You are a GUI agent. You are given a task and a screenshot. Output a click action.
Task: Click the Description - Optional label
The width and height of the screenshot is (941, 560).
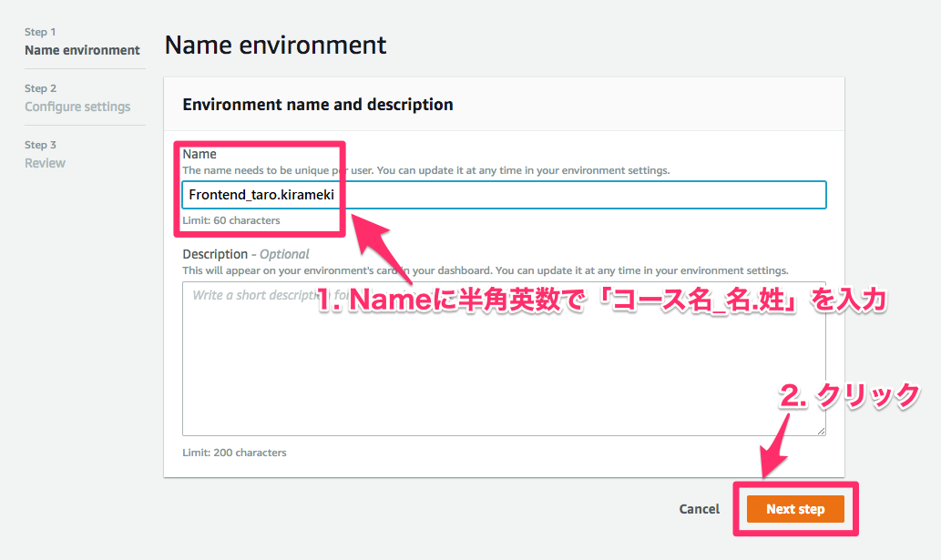[246, 254]
